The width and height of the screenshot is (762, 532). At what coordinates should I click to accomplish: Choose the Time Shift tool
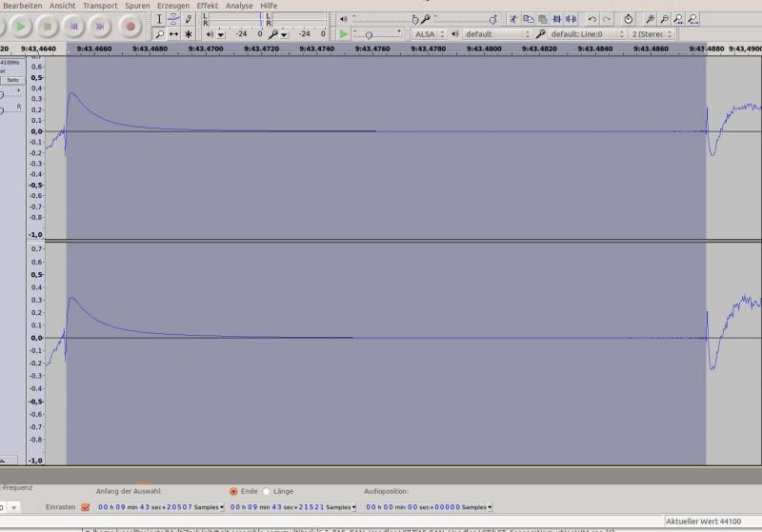pos(173,34)
